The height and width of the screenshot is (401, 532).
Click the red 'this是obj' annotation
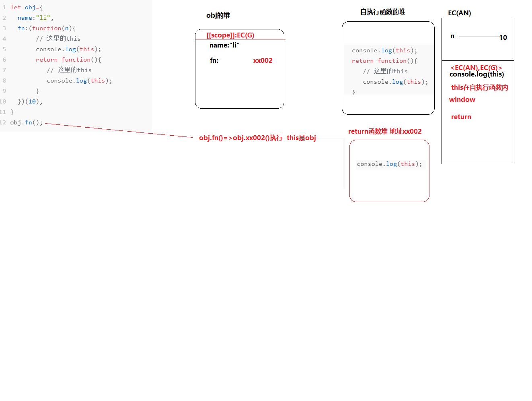coord(301,138)
